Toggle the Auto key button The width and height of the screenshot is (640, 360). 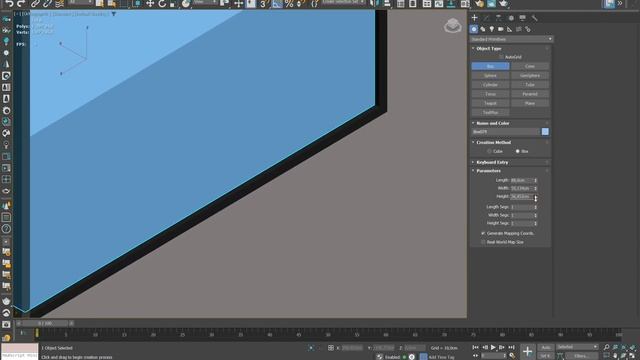pos(546,347)
